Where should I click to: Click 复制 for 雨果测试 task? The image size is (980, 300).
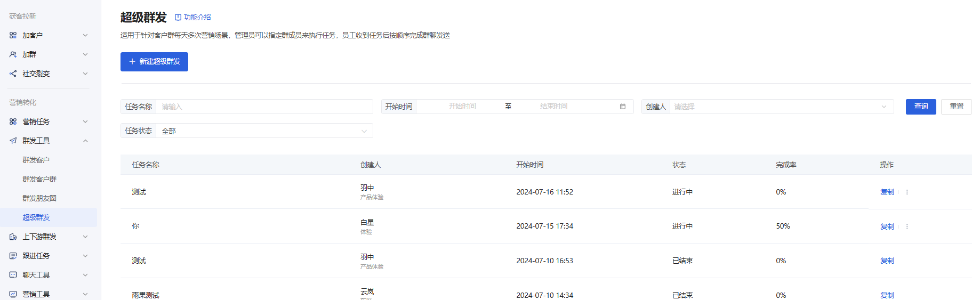(x=887, y=295)
